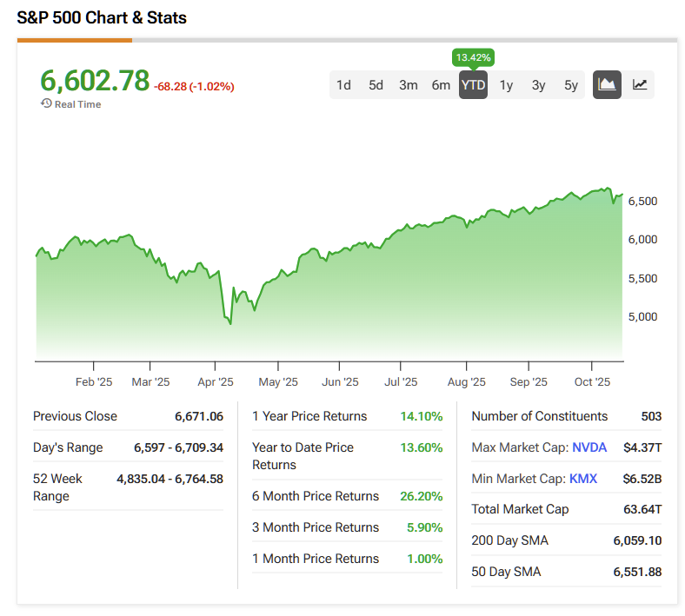Click the green 13.42% badge above YTD
This screenshot has height=616, width=685.
473,57
